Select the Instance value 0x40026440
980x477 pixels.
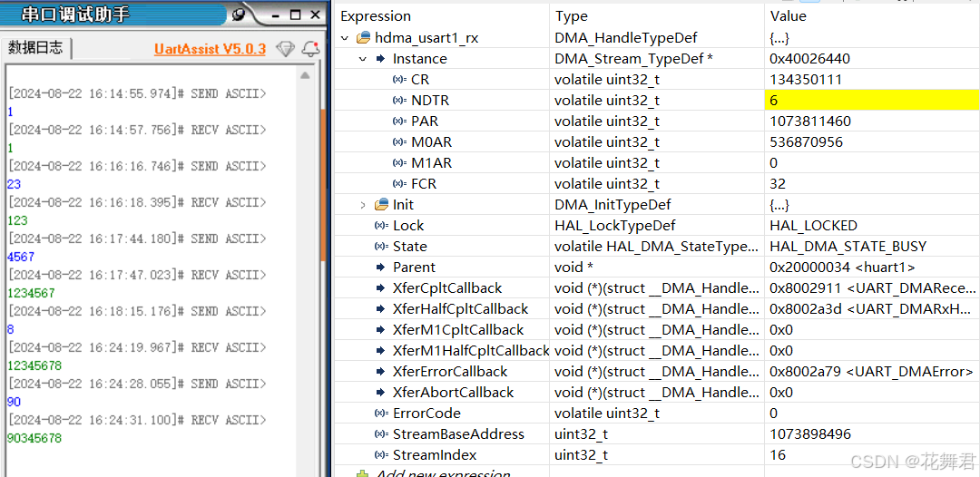coord(809,59)
